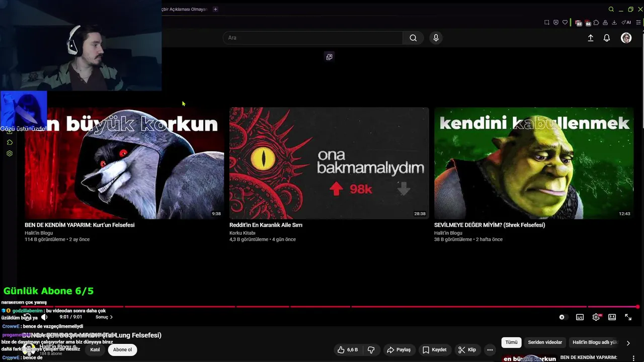Show more filter chips with right chevron
This screenshot has width=644, height=362.
pyautogui.click(x=628, y=343)
